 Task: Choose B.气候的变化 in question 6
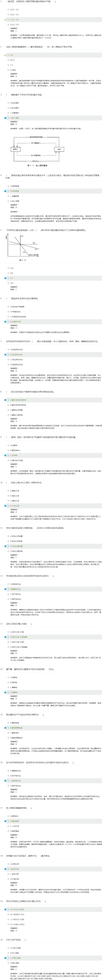16,312
